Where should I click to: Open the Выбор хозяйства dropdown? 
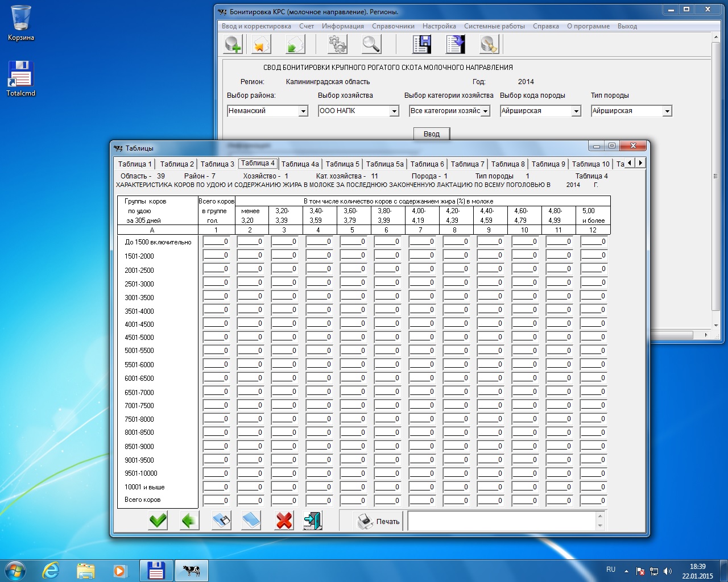pyautogui.click(x=394, y=111)
